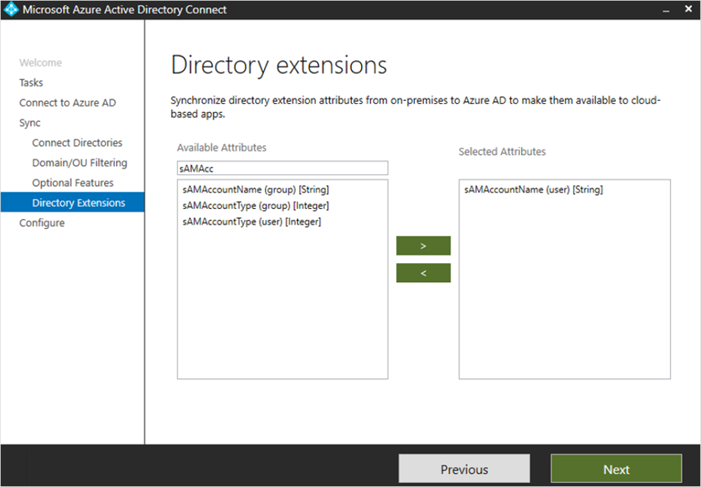Image resolution: width=701 pixels, height=487 pixels.
Task: Add selected attribute with the > button
Action: pyautogui.click(x=423, y=246)
